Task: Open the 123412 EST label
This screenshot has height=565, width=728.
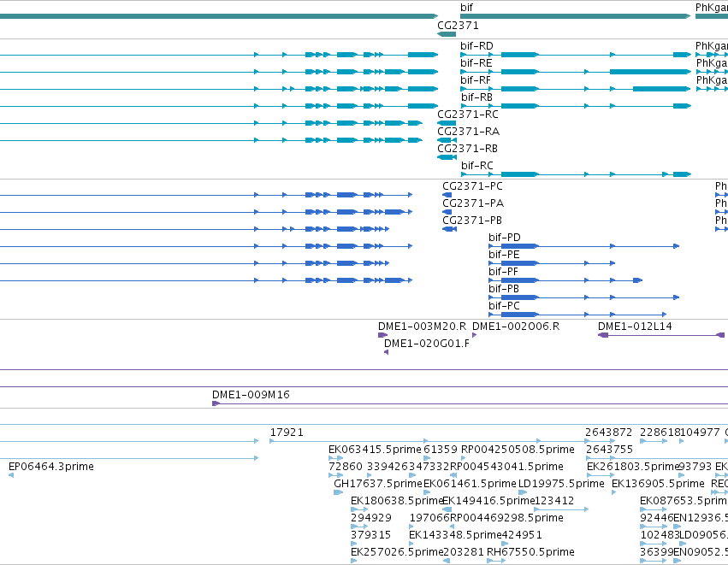Action: pos(554,501)
